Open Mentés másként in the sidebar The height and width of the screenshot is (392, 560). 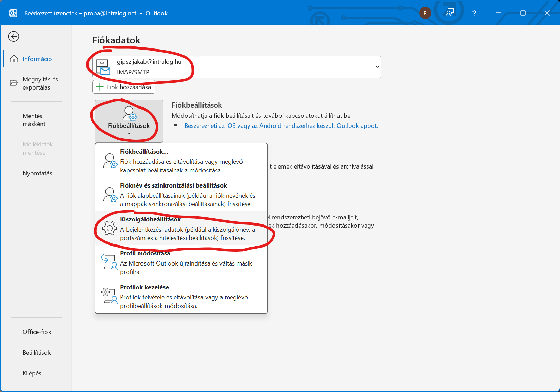[x=34, y=120]
